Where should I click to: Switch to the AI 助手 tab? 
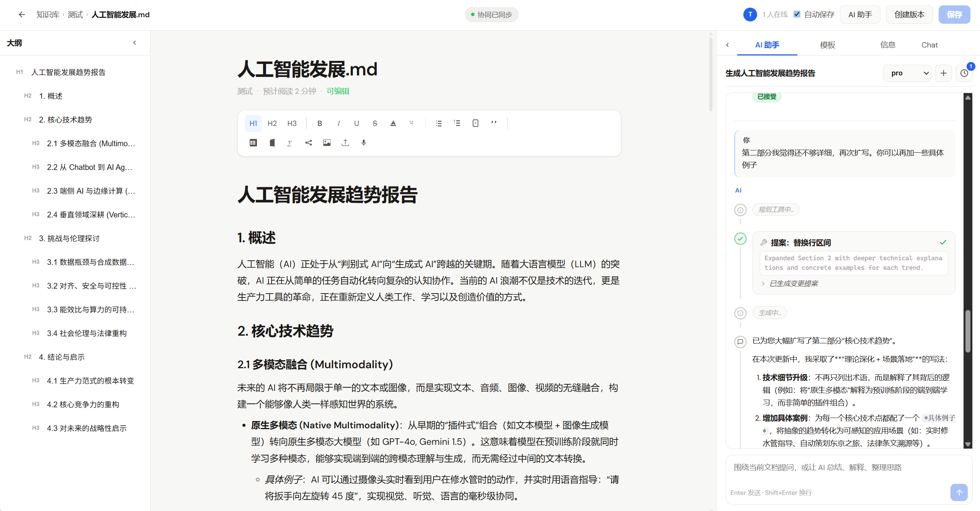767,45
